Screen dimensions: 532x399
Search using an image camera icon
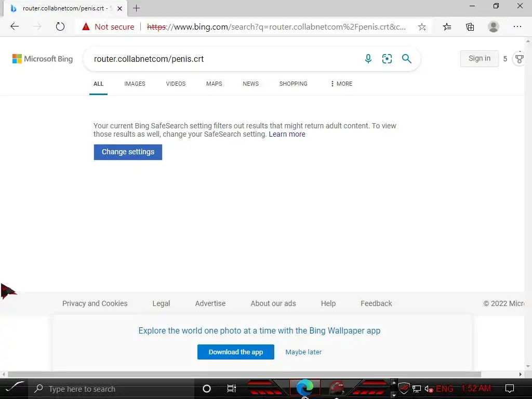coord(387,59)
